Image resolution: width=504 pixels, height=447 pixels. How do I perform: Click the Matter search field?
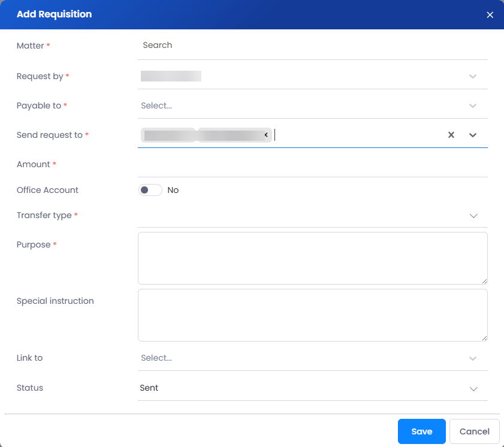(312, 46)
